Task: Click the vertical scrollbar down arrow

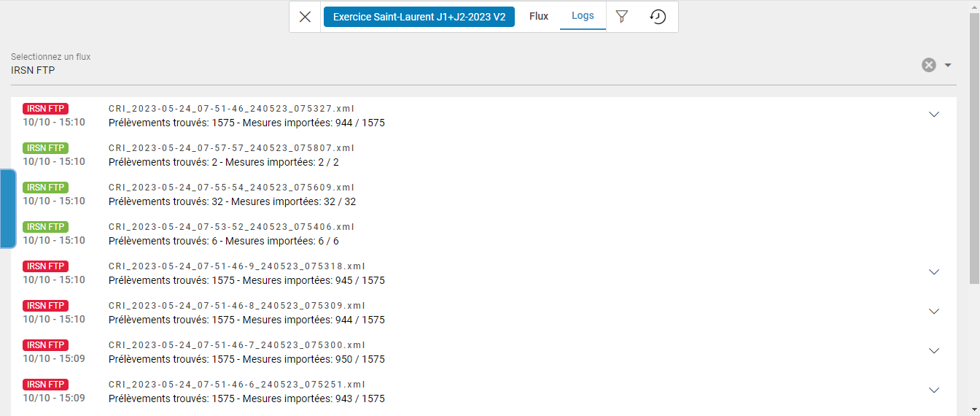Action: coord(974,409)
